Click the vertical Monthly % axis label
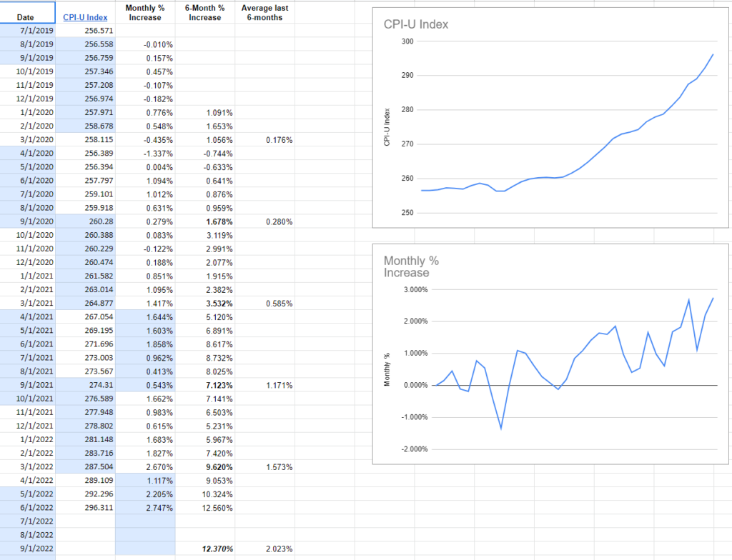 pos(387,369)
